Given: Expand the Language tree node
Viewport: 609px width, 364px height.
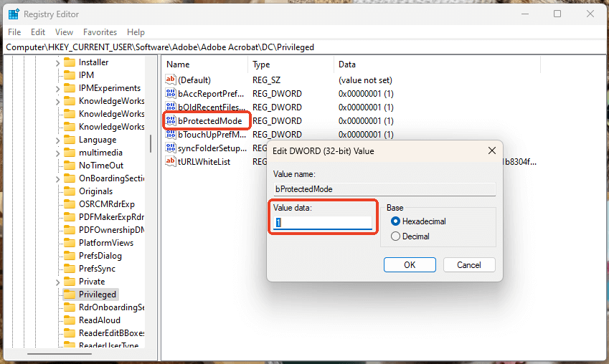Looking at the screenshot, I should point(57,140).
